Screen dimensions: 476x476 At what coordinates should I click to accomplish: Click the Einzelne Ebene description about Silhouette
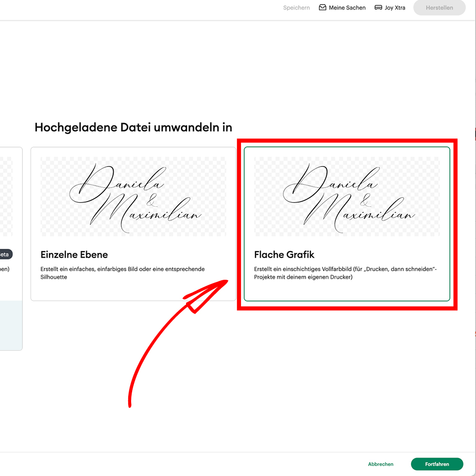pyautogui.click(x=122, y=273)
